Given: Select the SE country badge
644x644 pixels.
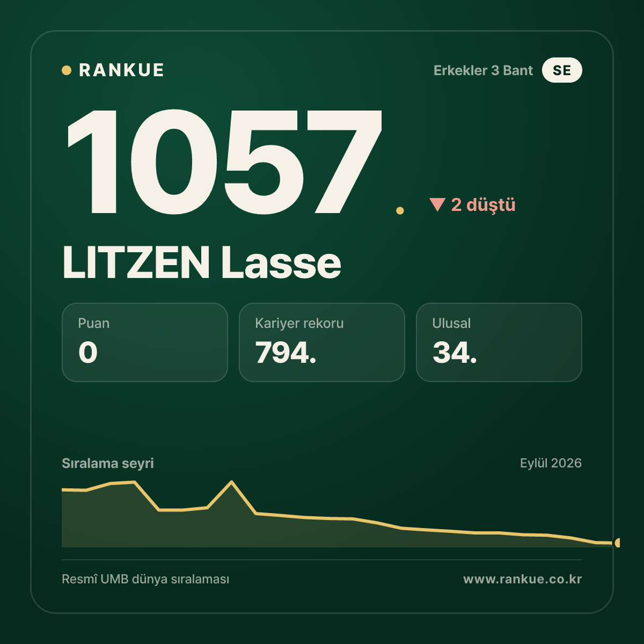Looking at the screenshot, I should click(x=562, y=70).
